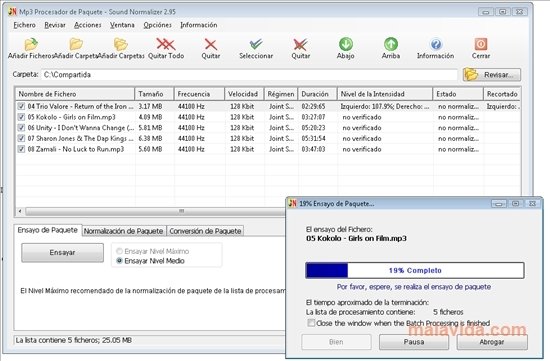Image resolution: width=550 pixels, height=361 pixels.
Task: Sort by Nivel de la Intensidad column header
Action: pos(385,94)
